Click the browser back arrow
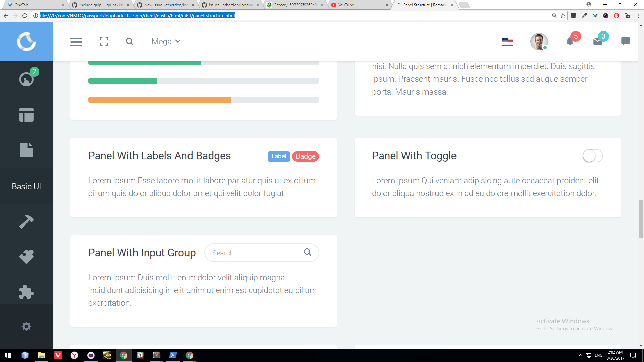This screenshot has width=644, height=362. point(6,16)
